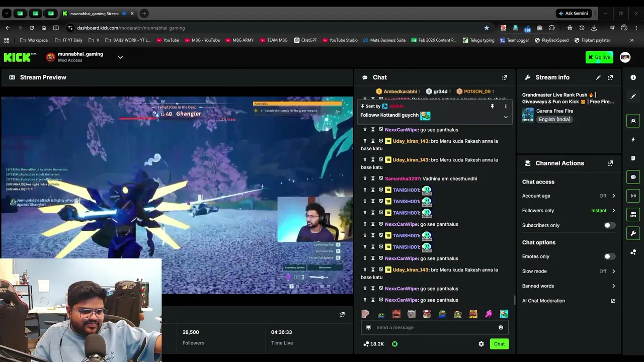Click the browser address bar
Viewport: 644px width, 362px height.
(x=278, y=28)
